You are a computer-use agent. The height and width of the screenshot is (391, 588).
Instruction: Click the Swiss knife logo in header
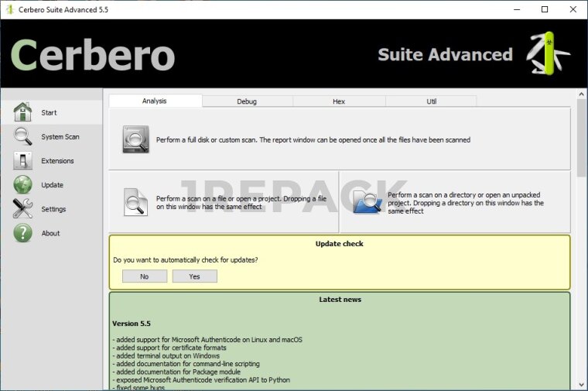click(x=548, y=53)
